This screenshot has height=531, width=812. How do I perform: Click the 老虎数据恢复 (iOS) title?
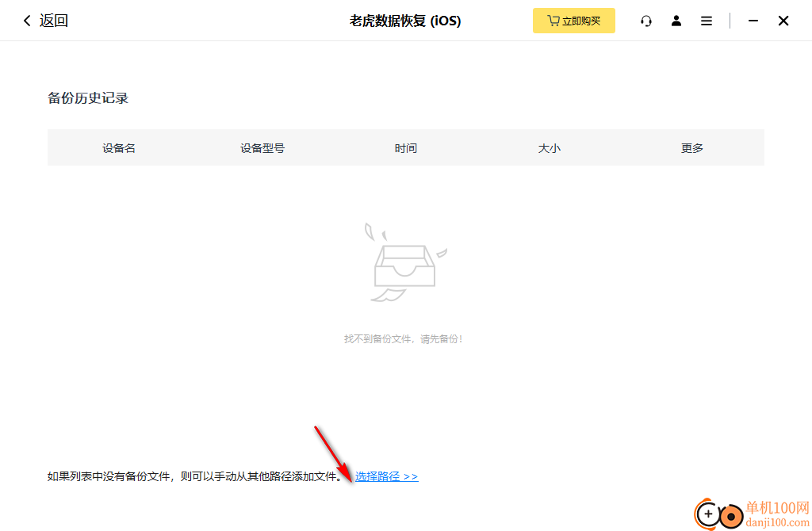point(405,21)
